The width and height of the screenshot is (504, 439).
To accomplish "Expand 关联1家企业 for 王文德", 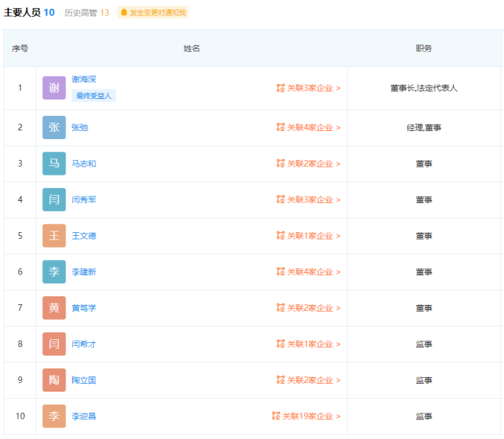I will pos(308,236).
